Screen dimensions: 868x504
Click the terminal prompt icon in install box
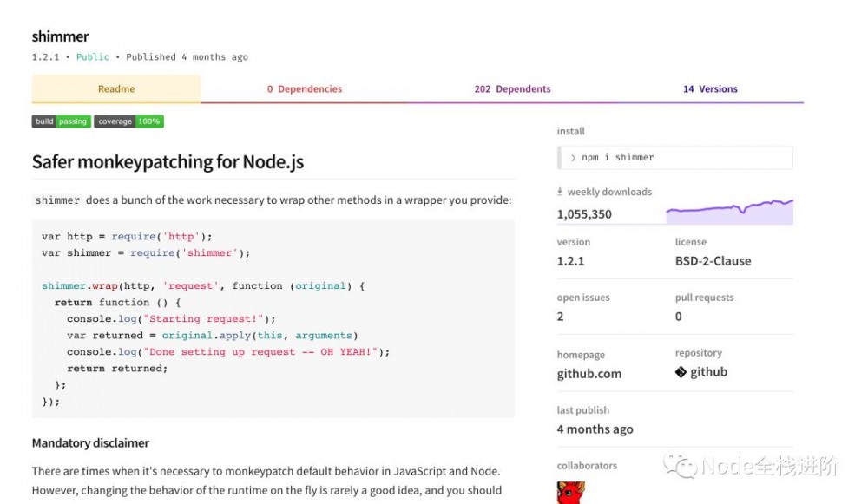[x=574, y=157]
